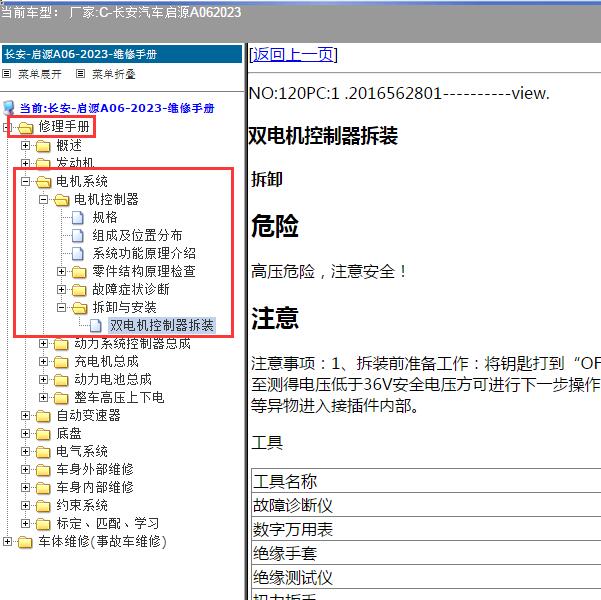Screen dimensions: 601x600
Task: Click the page icon beside 规格
Action: 78,217
